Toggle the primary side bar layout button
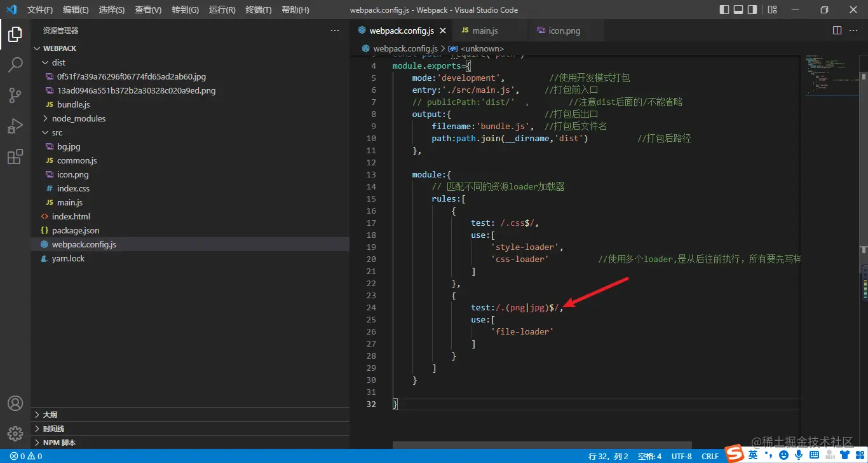Viewport: 868px width, 463px height. 724,10
